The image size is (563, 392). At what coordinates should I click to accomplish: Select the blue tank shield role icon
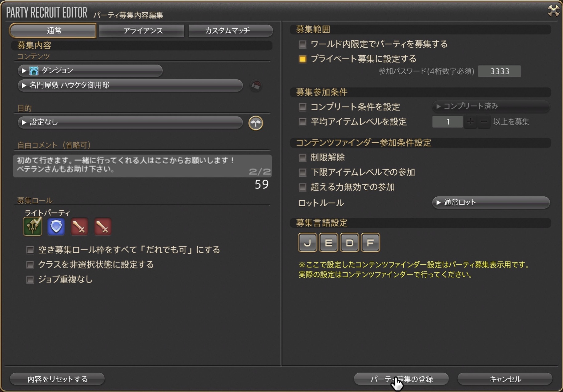pyautogui.click(x=56, y=227)
